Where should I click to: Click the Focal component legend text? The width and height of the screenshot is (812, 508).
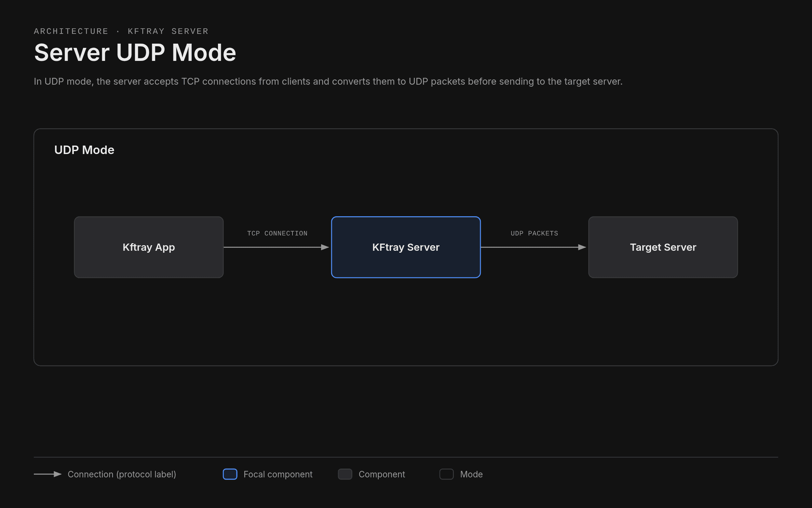278,474
